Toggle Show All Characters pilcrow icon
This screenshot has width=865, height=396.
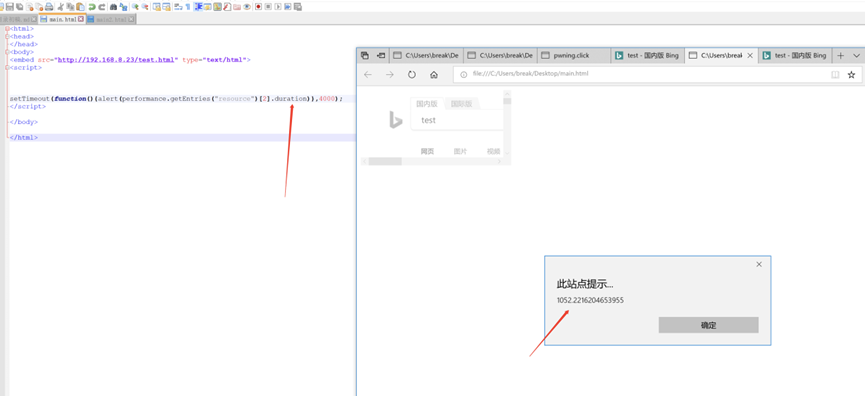tap(188, 7)
